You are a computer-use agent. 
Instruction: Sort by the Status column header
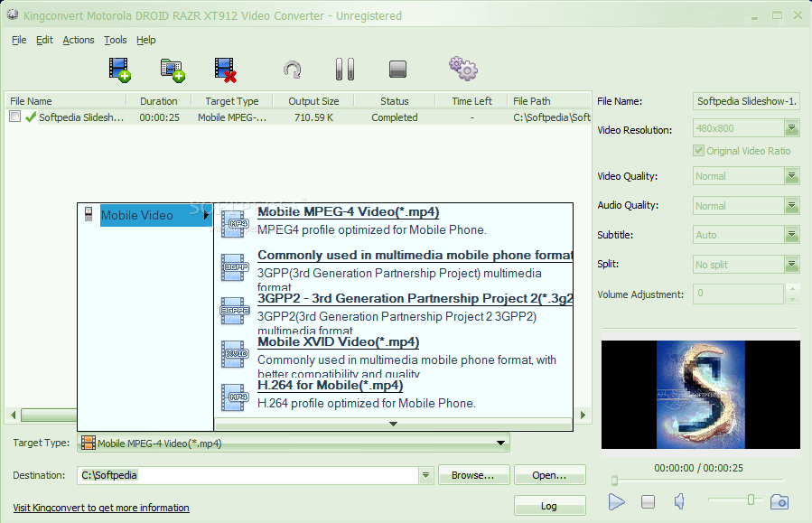[x=395, y=101]
